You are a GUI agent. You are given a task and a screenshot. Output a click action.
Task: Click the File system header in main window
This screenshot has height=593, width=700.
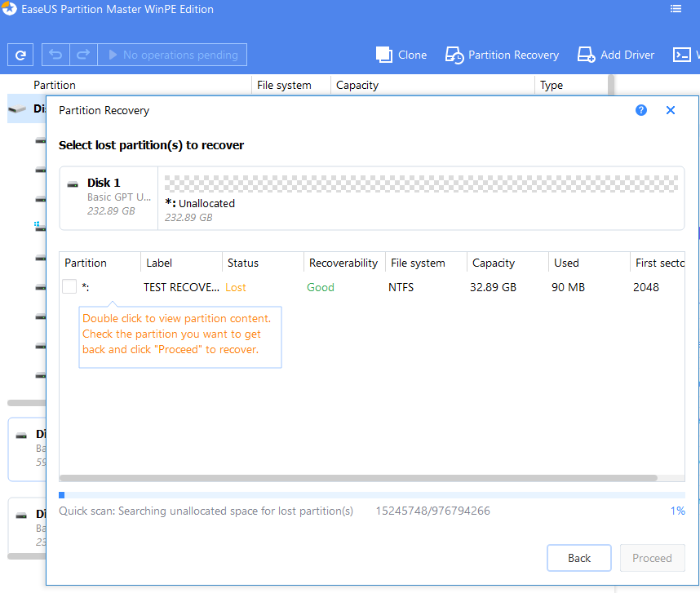pyautogui.click(x=284, y=85)
